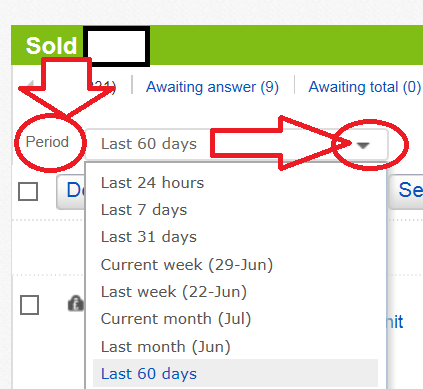Click the Sold header title
Viewport: 423px width, 389px height.
[x=51, y=46]
